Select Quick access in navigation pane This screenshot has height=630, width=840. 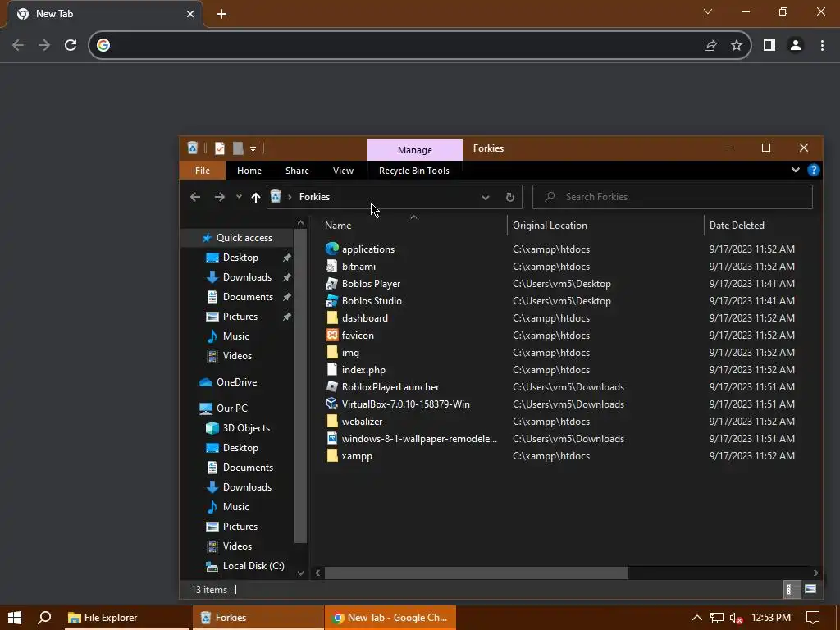click(244, 238)
